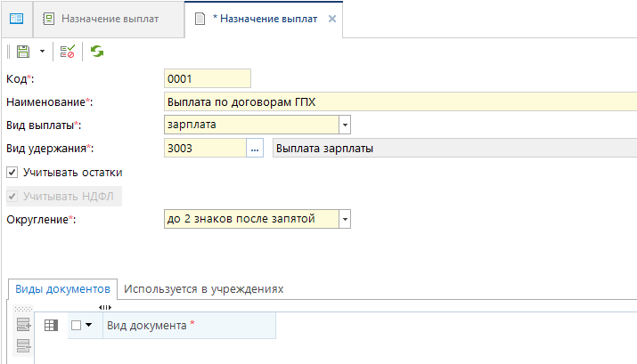The height and width of the screenshot is (364, 637).
Task: Click the column width splitter handle
Action: (x=105, y=308)
